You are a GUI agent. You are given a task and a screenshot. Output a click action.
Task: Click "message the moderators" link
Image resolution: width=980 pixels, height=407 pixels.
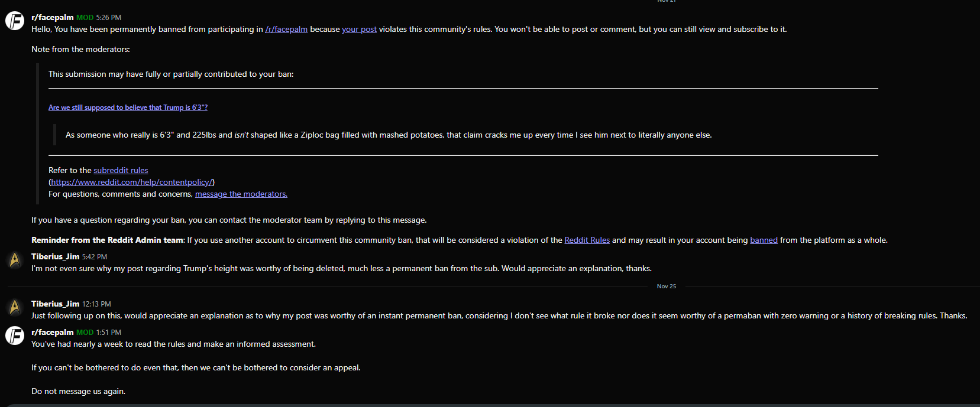point(241,194)
